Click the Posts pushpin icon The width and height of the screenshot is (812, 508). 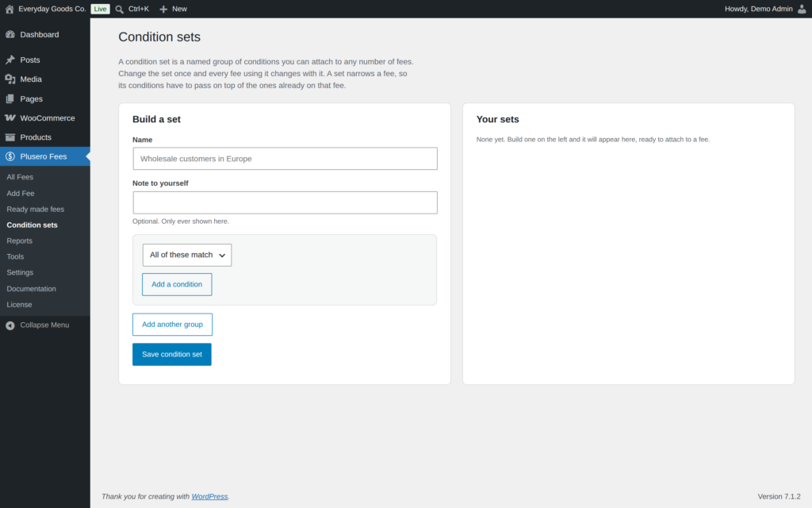pyautogui.click(x=10, y=60)
